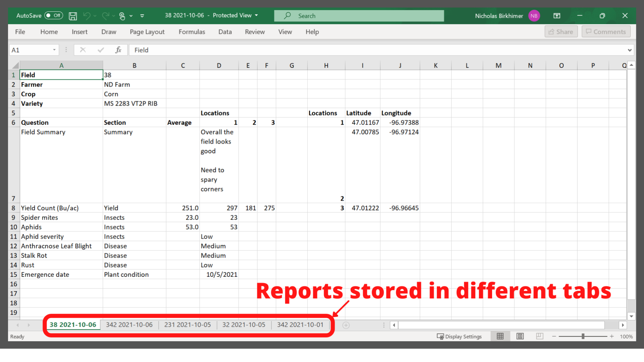Viewport: 644px width, 362px height.
Task: Open the Page Layout tab
Action: 147,32
